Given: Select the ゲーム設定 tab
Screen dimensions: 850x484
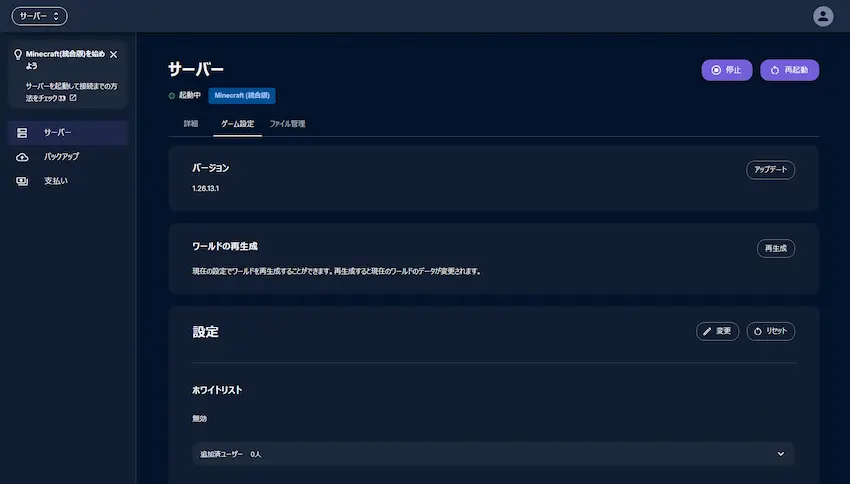Looking at the screenshot, I should click(237, 124).
